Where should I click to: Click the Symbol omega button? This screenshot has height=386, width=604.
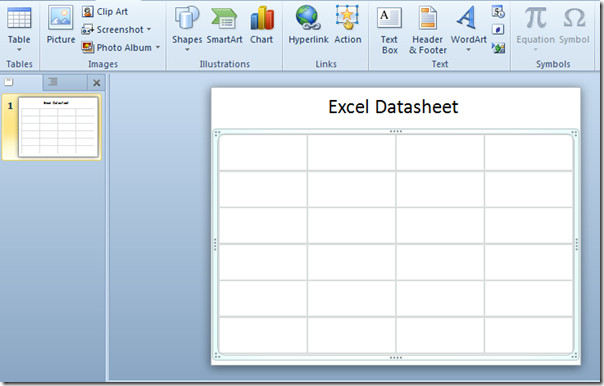tap(574, 25)
